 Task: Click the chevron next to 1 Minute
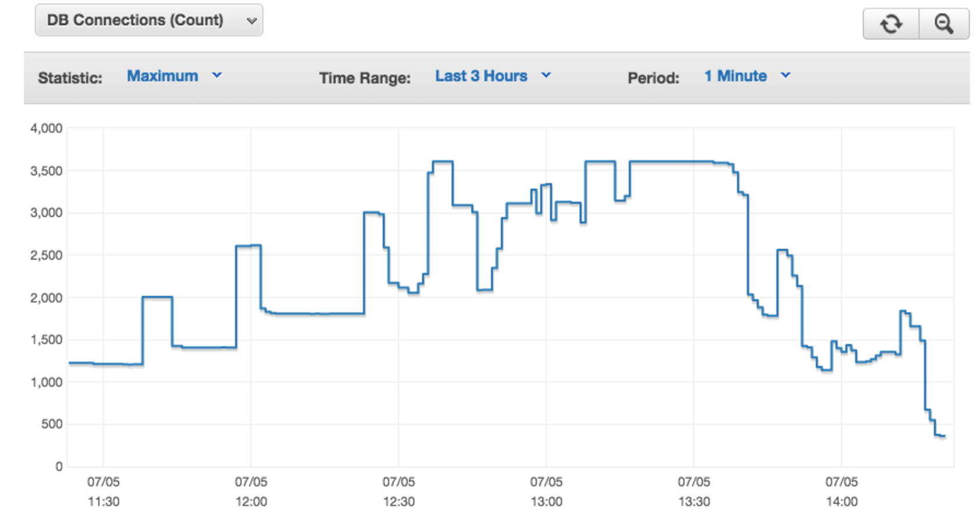click(x=785, y=76)
